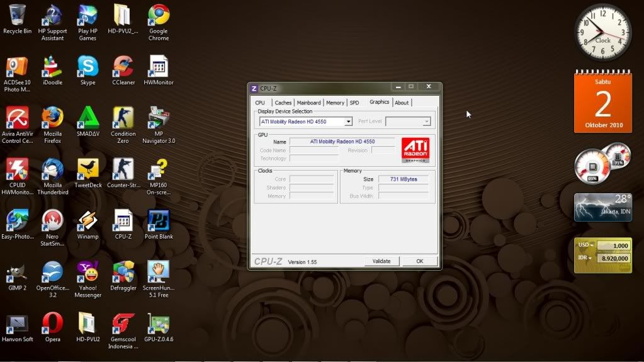Click the ATI Radeon logo

[415, 150]
